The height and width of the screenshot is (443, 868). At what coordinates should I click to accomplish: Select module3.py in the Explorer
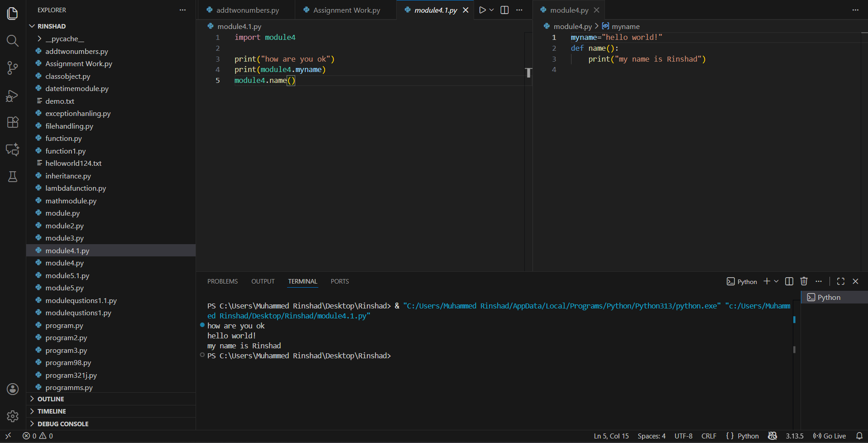[65, 238]
